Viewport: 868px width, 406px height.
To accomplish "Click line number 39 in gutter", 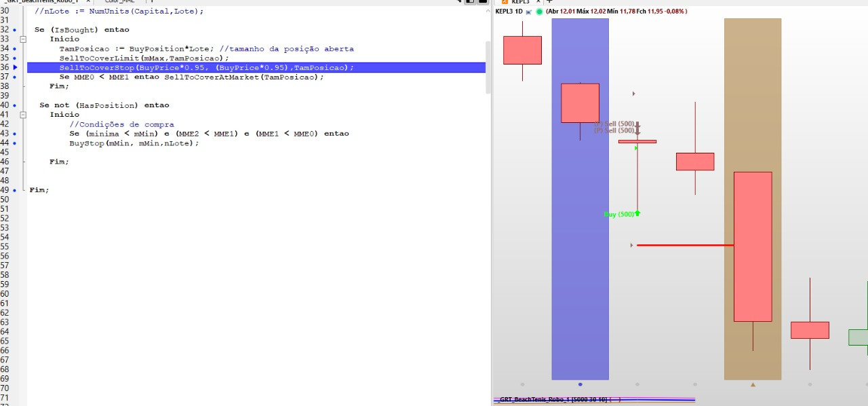I will (x=5, y=96).
